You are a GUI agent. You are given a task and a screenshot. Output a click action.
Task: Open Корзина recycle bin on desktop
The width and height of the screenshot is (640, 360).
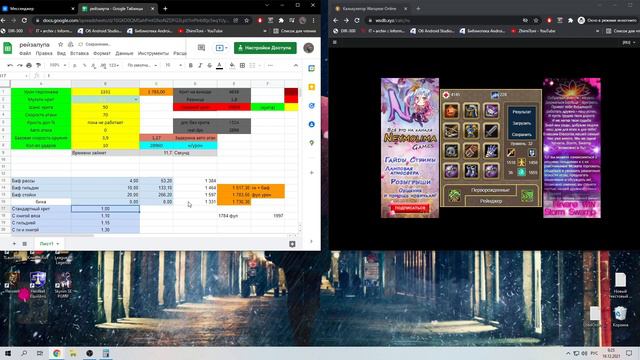tap(620, 316)
